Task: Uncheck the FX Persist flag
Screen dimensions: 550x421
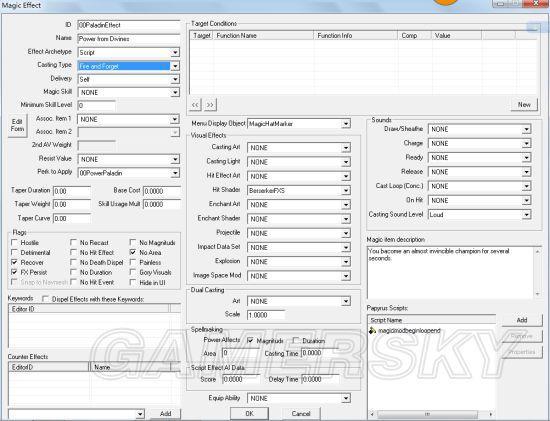Action: 14,272
